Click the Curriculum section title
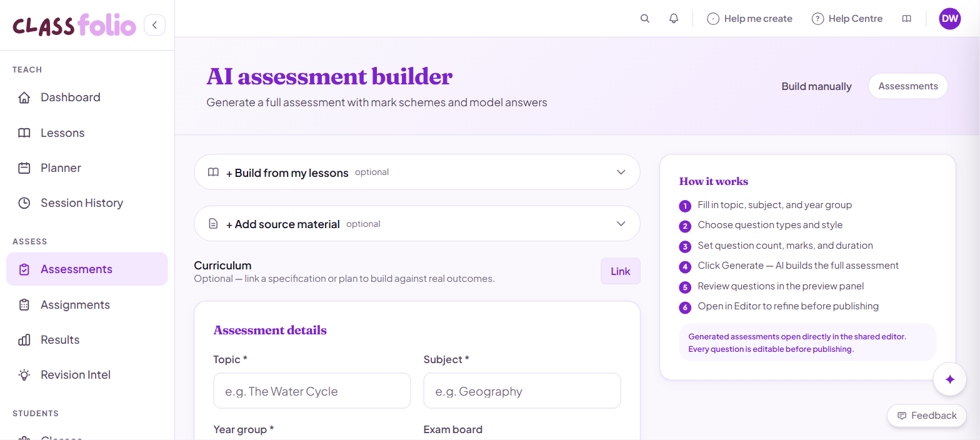 pos(222,266)
